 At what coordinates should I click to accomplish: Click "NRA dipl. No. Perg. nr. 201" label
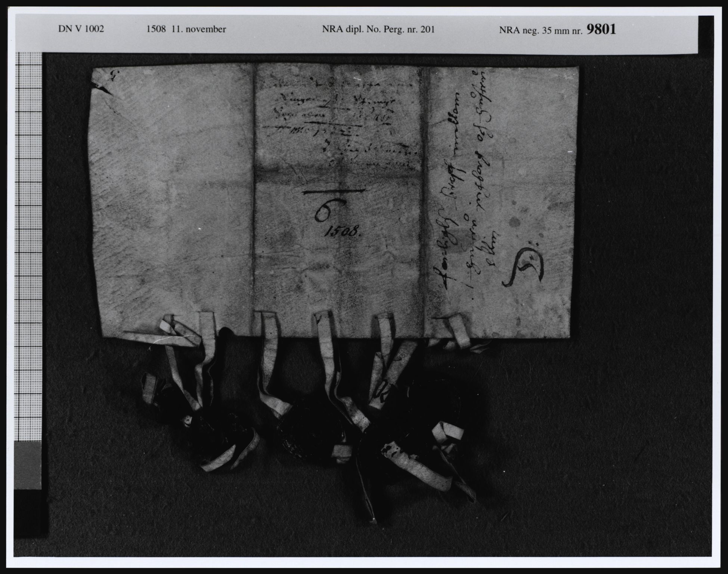[x=378, y=29]
